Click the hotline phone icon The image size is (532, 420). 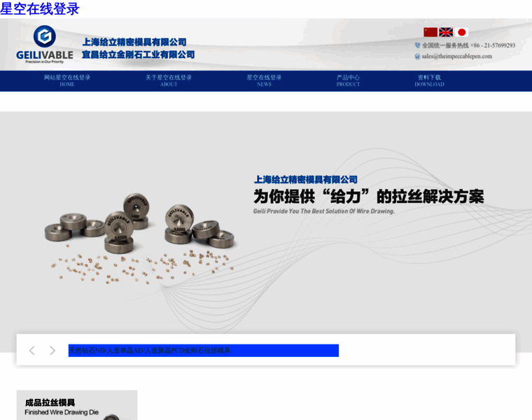click(x=417, y=45)
